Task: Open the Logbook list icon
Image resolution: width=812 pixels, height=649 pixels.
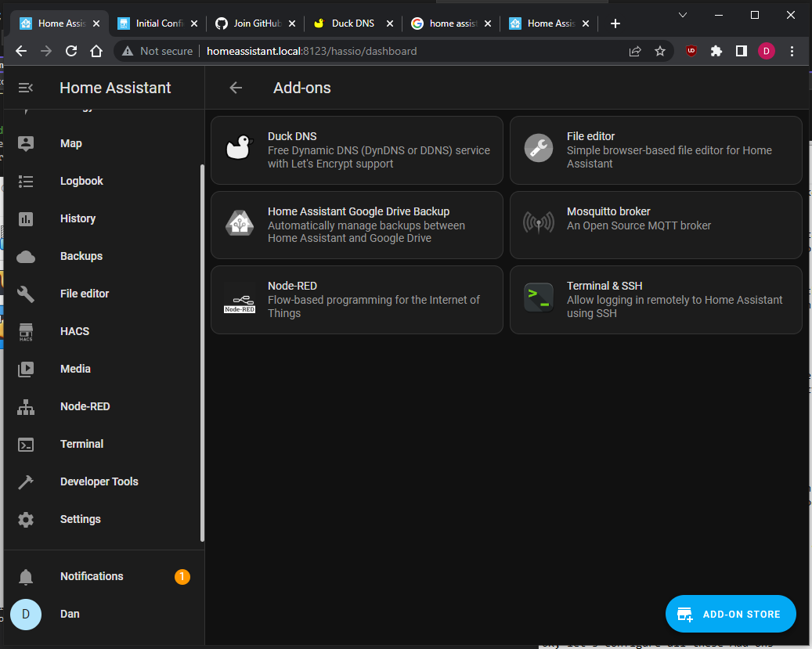Action: click(26, 182)
